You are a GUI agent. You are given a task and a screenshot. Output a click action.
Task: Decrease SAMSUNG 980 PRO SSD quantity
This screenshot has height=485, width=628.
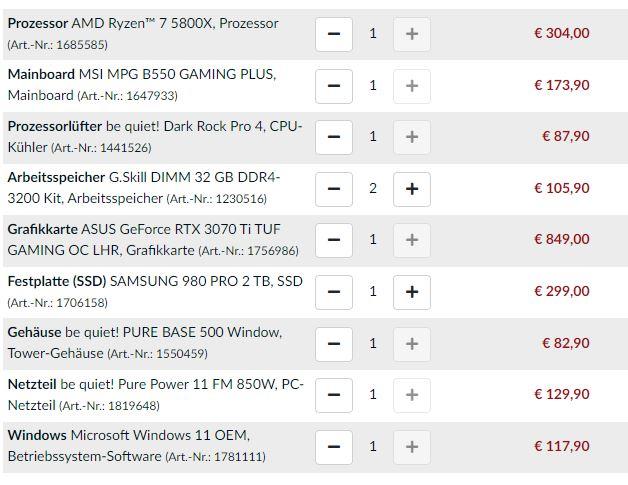click(x=334, y=292)
